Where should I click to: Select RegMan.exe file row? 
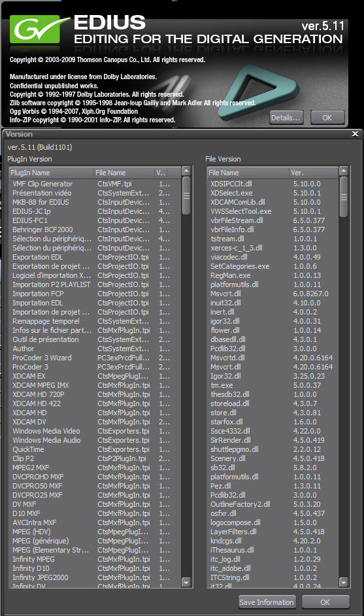point(273,275)
